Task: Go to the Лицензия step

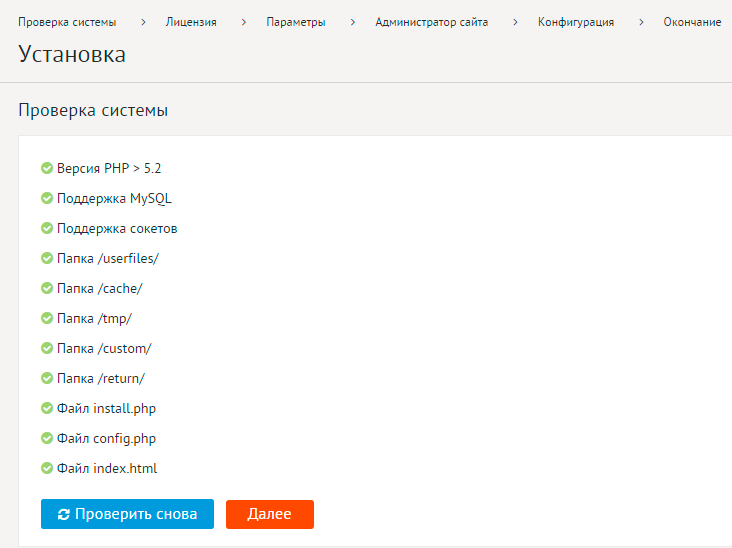Action: 191,22
